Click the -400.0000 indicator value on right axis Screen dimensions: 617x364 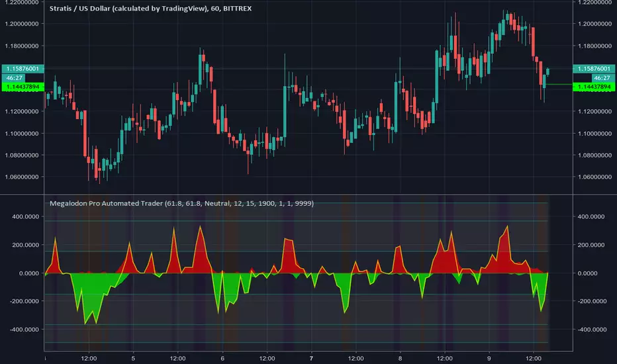pyautogui.click(x=593, y=330)
